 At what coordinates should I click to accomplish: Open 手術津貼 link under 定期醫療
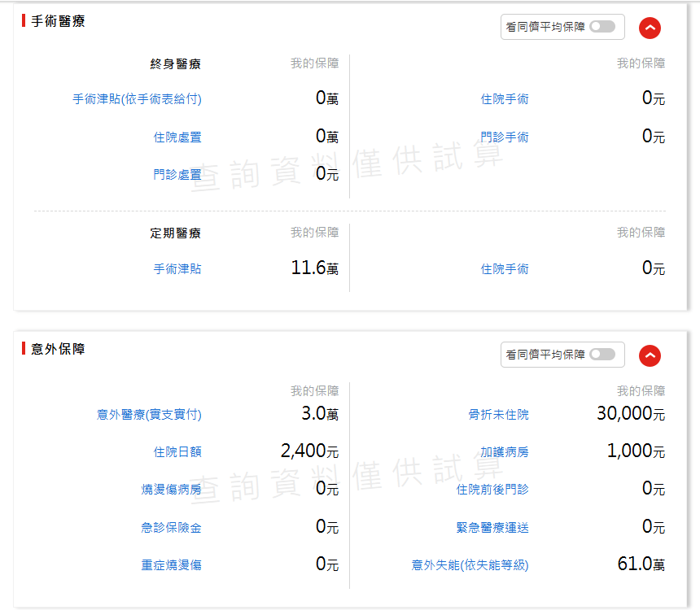pos(177,269)
